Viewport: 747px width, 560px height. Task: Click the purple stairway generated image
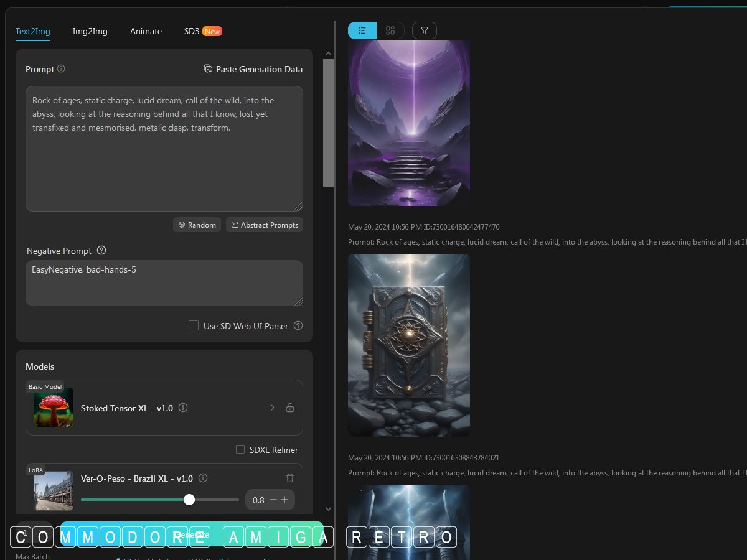(x=409, y=123)
